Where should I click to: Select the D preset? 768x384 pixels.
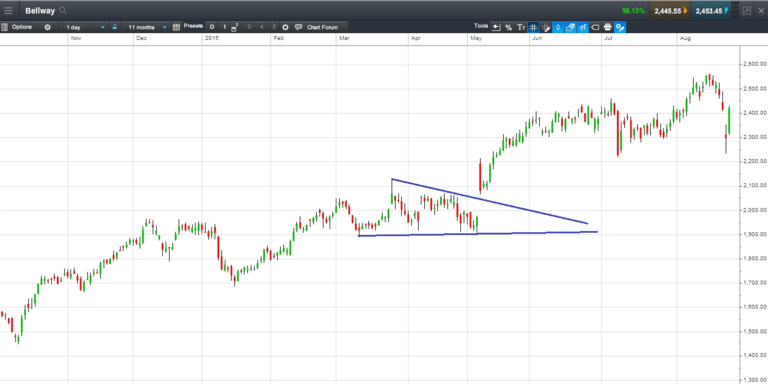pyautogui.click(x=212, y=27)
